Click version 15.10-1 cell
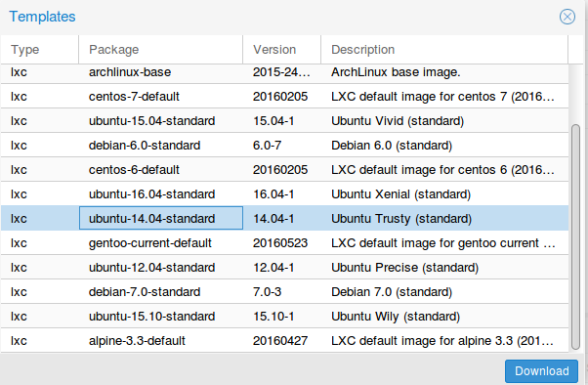588x385 pixels. pyautogui.click(x=273, y=316)
